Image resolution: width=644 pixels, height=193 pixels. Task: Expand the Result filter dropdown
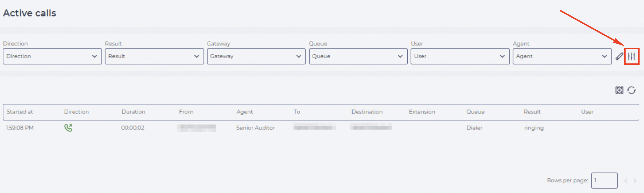(154, 56)
